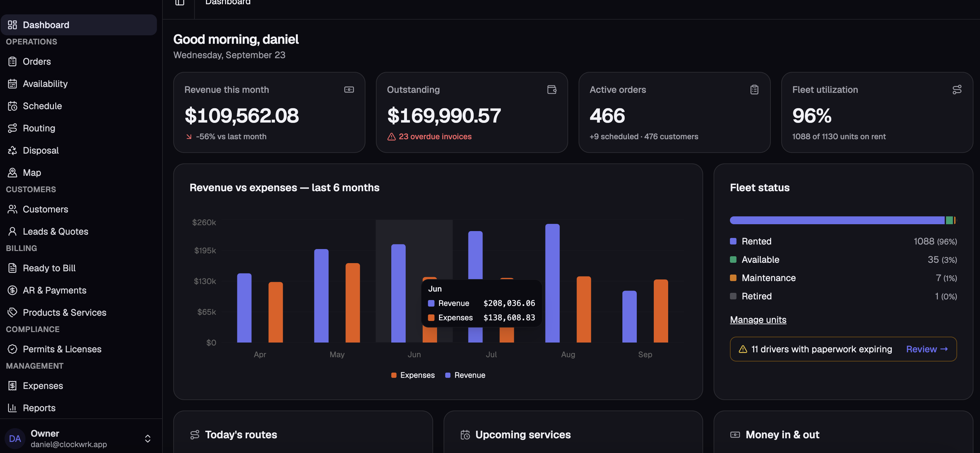Open Map from the sidebar
This screenshot has height=453, width=980.
tap(79, 172)
